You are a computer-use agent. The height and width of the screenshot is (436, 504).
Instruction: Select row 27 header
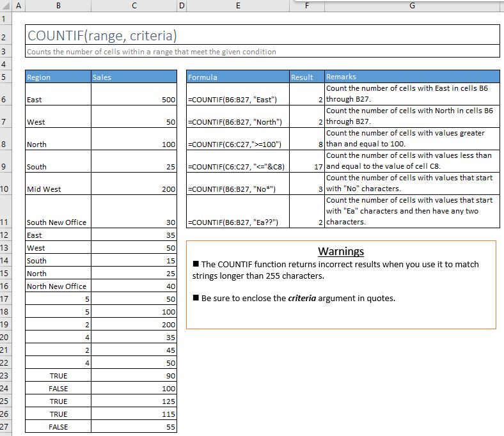click(6, 426)
